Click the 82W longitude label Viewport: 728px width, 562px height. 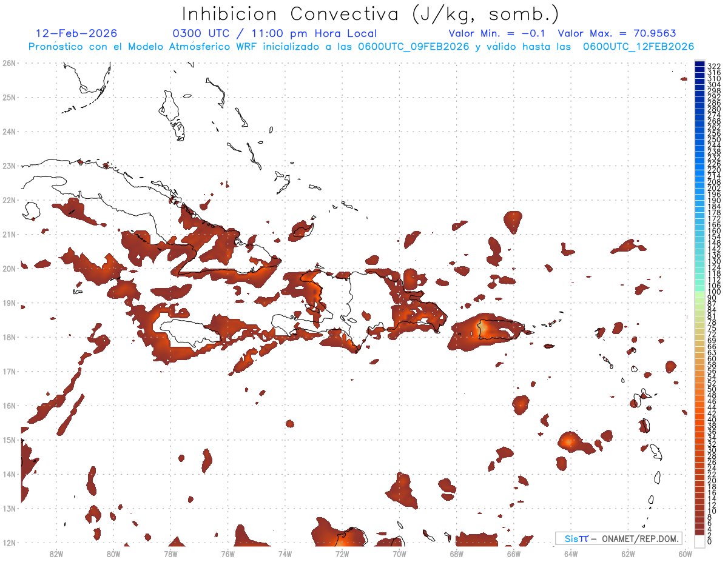56,554
